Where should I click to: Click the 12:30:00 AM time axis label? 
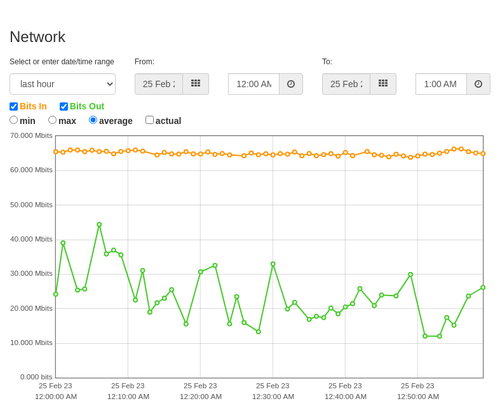point(273,391)
